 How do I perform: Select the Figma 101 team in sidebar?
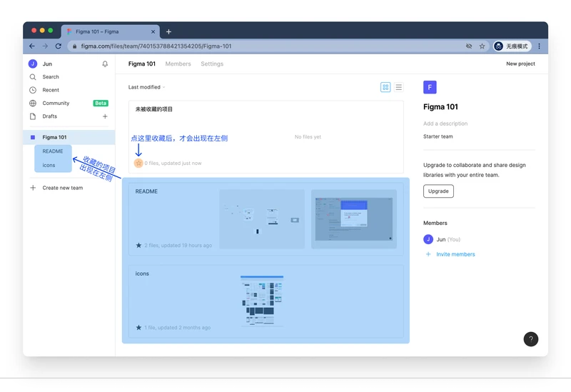pyautogui.click(x=69, y=137)
